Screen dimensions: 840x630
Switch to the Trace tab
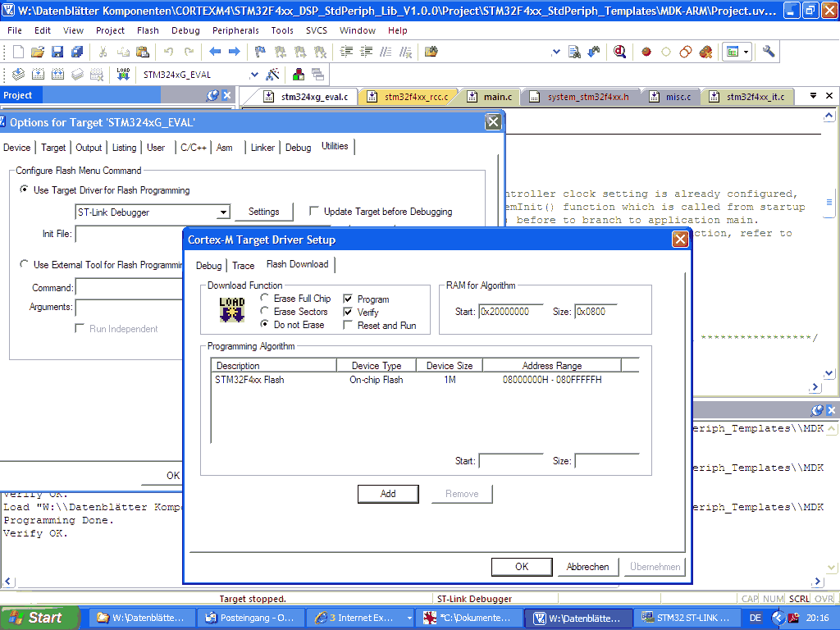coord(243,266)
